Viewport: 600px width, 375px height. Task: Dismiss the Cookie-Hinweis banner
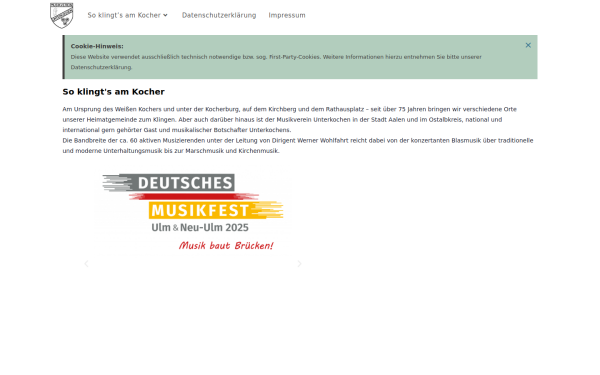[x=528, y=45]
